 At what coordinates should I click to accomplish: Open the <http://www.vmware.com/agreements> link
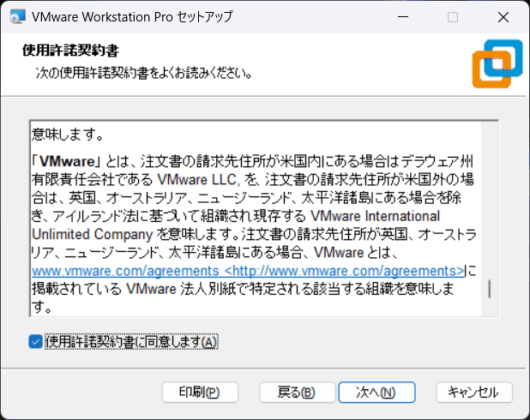point(345,271)
